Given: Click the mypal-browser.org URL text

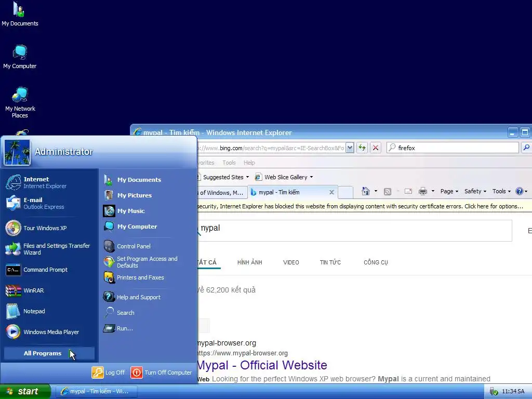Looking at the screenshot, I should click(242, 353).
